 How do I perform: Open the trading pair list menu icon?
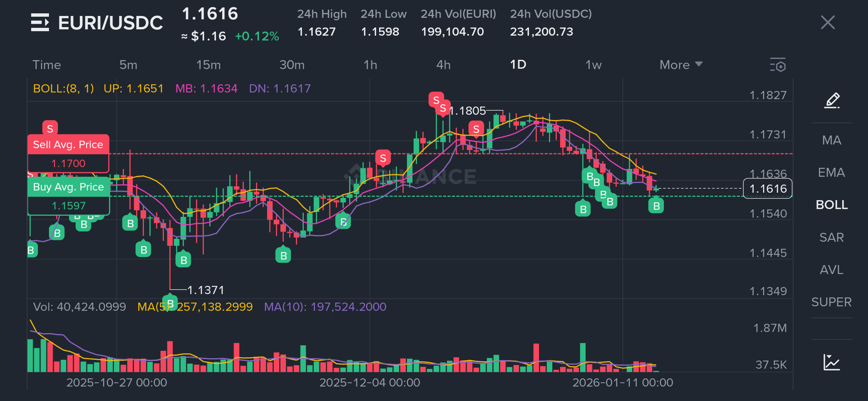click(40, 22)
